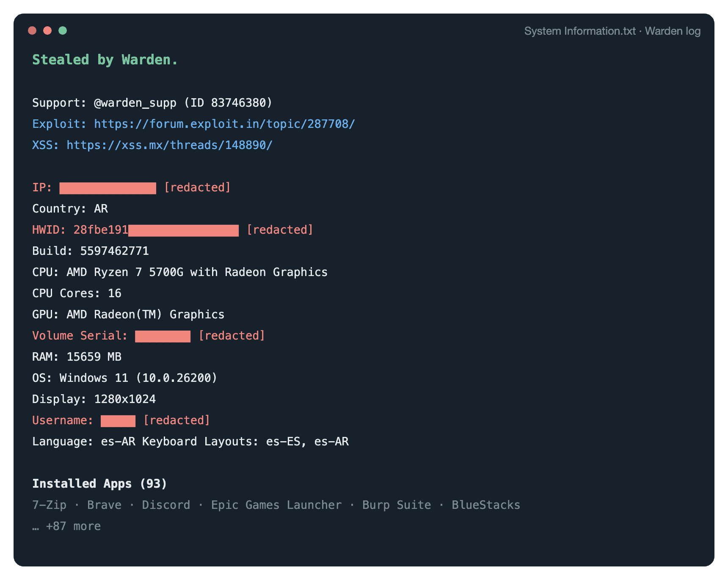The width and height of the screenshot is (728, 580).
Task: Click the redacted Volume Serial bar
Action: point(163,336)
